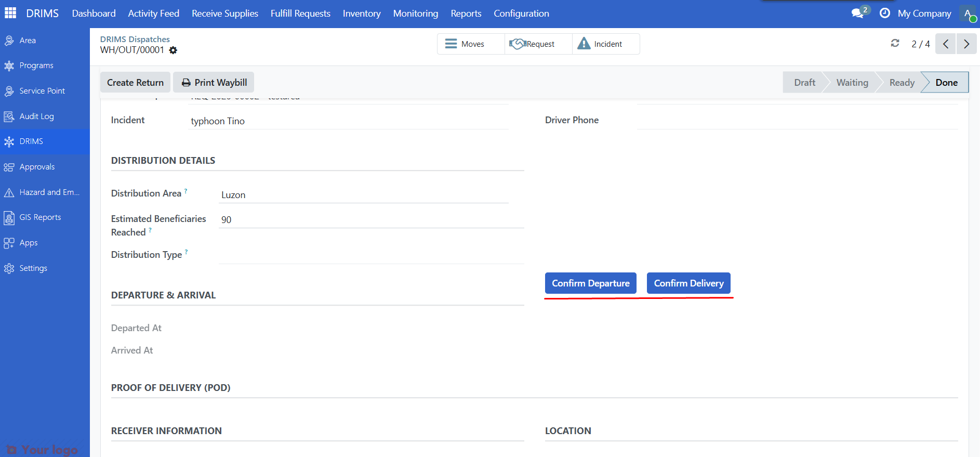
Task: Click the Settings gear sidebar icon
Action: coord(9,268)
